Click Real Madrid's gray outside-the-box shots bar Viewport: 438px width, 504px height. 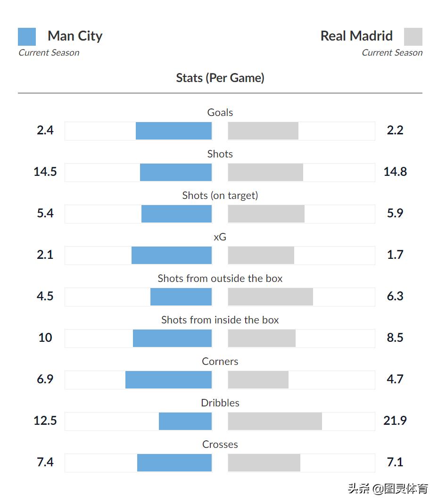click(x=271, y=297)
